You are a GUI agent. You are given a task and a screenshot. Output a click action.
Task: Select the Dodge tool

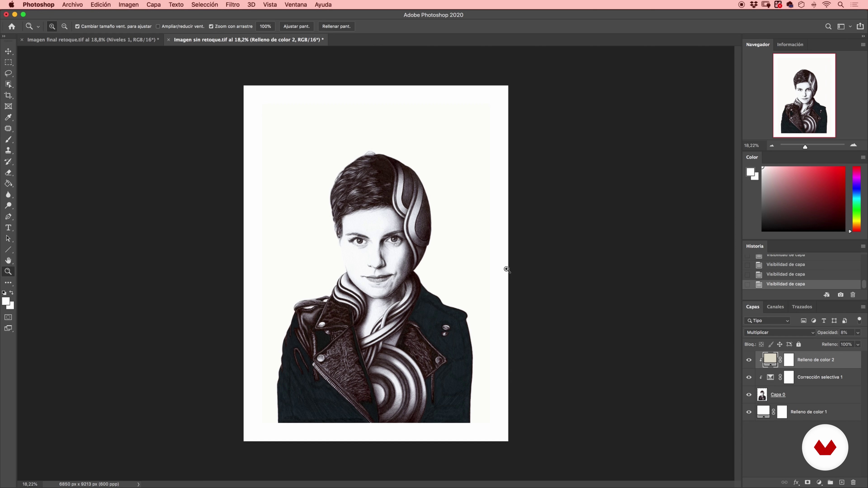(8, 205)
